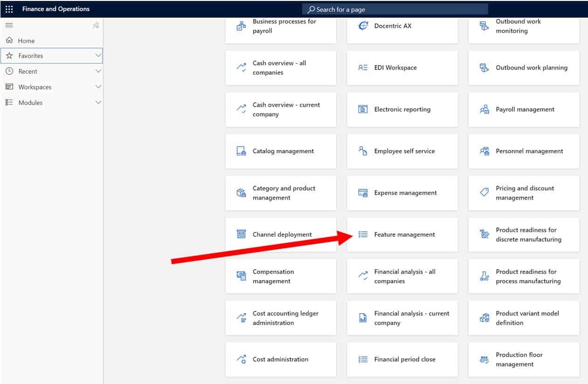This screenshot has width=588, height=384.
Task: Expand the Modules chevron
Action: tap(98, 103)
